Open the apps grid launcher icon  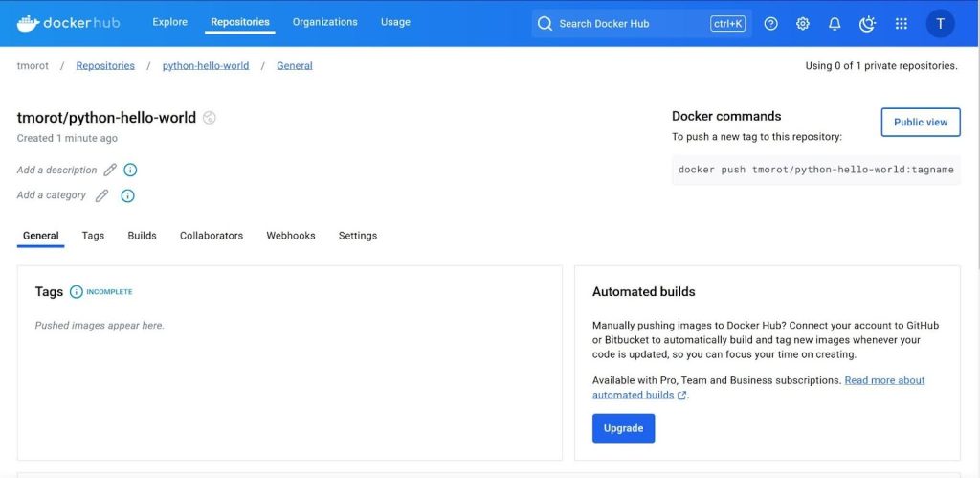point(901,24)
